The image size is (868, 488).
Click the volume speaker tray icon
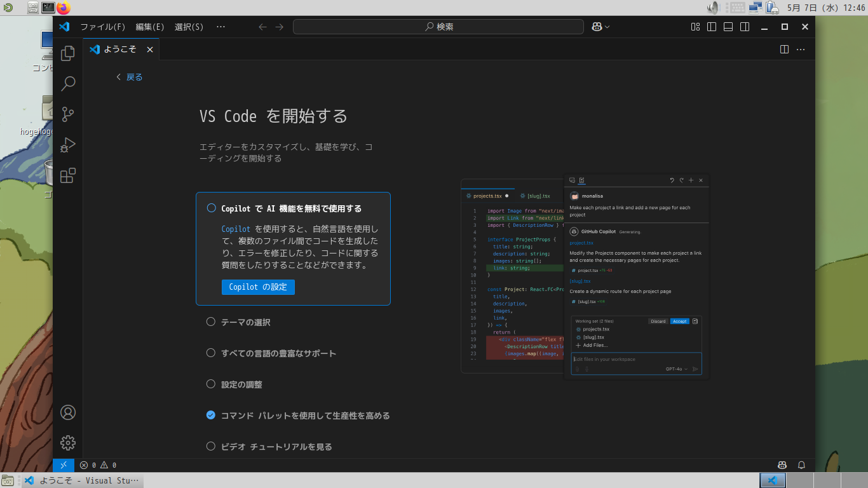click(713, 8)
